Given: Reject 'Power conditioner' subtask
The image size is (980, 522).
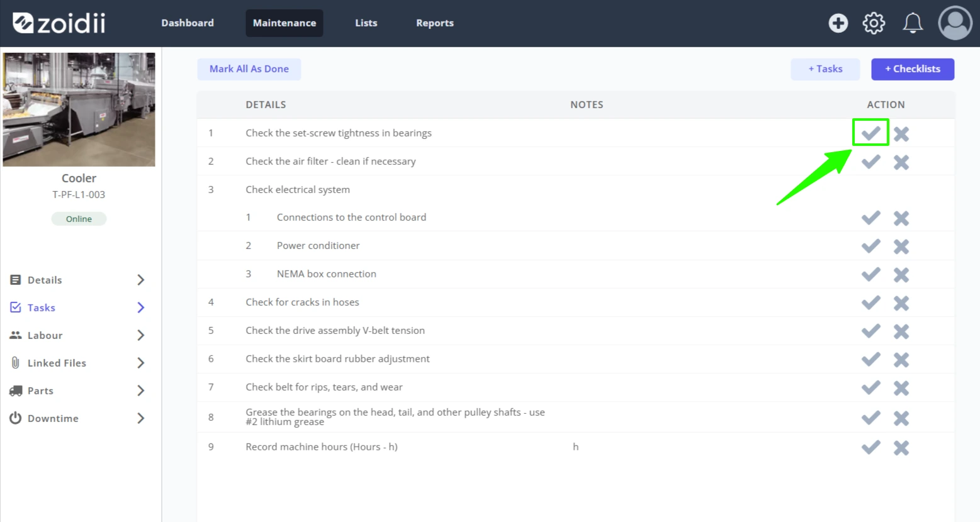Looking at the screenshot, I should (901, 247).
